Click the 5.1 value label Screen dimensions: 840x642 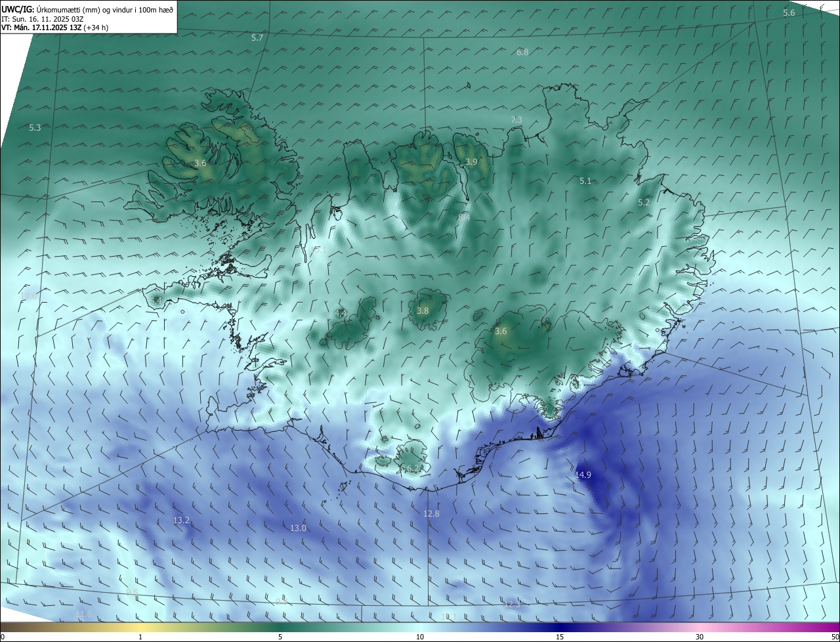(x=585, y=181)
